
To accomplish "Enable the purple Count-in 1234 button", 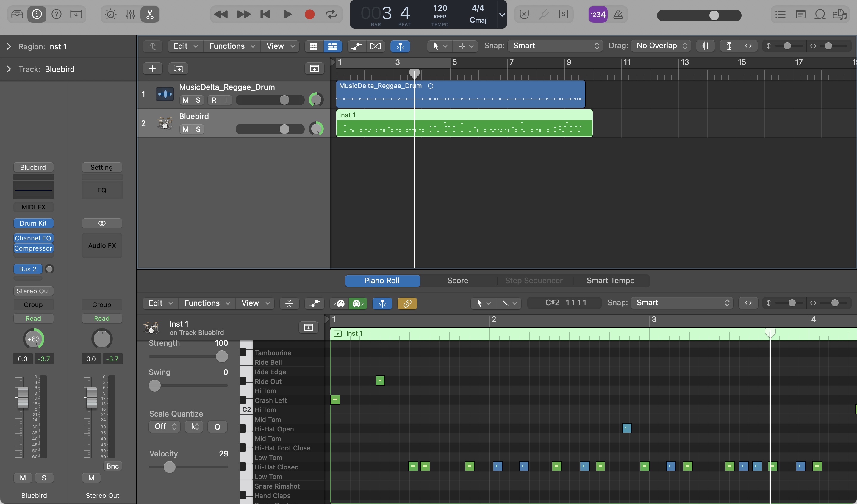I will click(x=598, y=14).
